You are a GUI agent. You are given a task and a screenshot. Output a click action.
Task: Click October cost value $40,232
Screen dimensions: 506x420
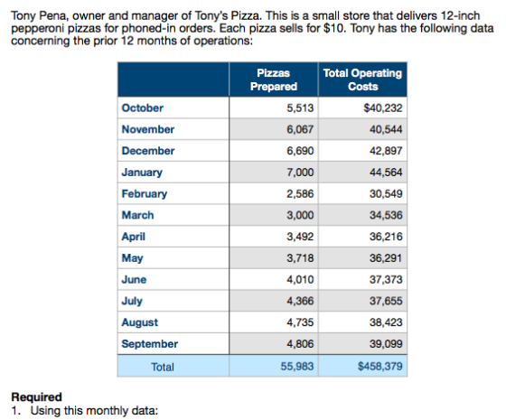pyautogui.click(x=383, y=107)
